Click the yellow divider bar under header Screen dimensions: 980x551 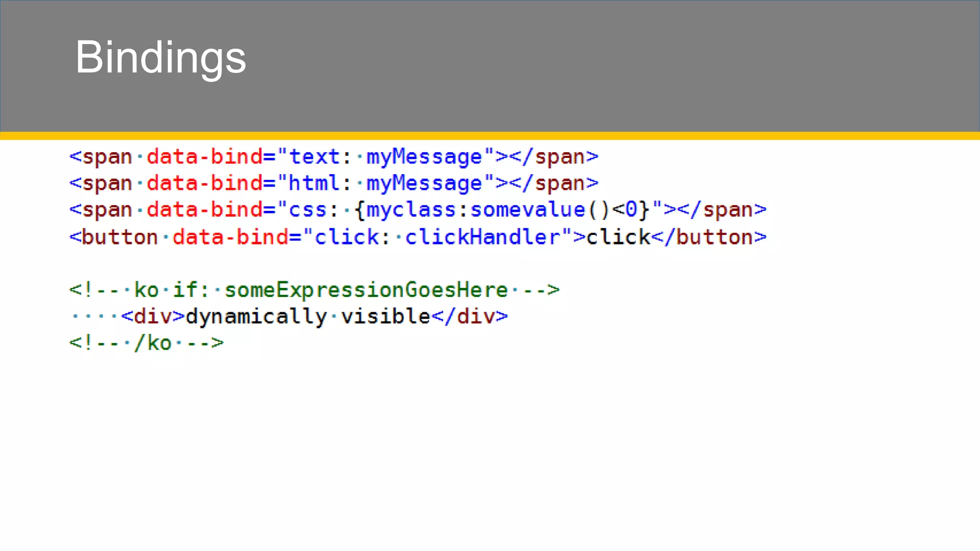490,136
